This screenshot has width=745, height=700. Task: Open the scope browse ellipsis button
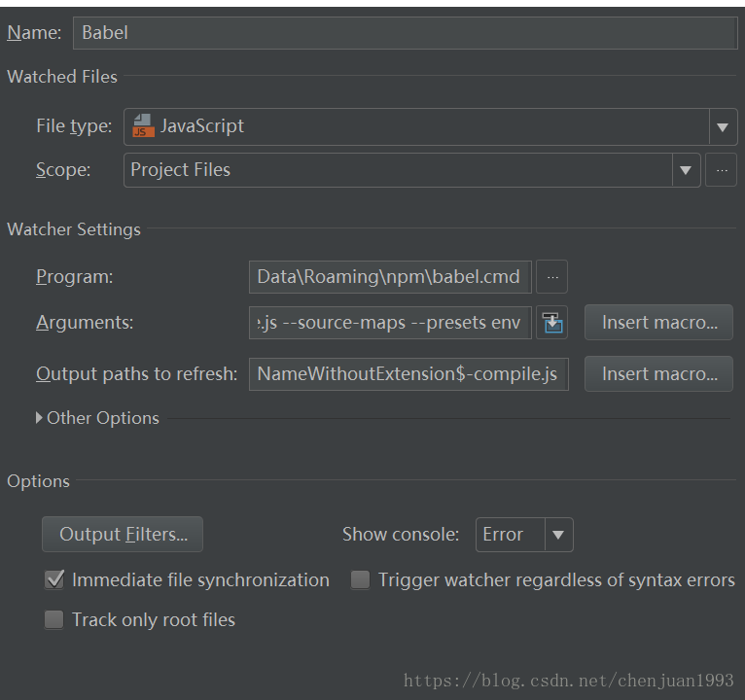click(x=722, y=170)
